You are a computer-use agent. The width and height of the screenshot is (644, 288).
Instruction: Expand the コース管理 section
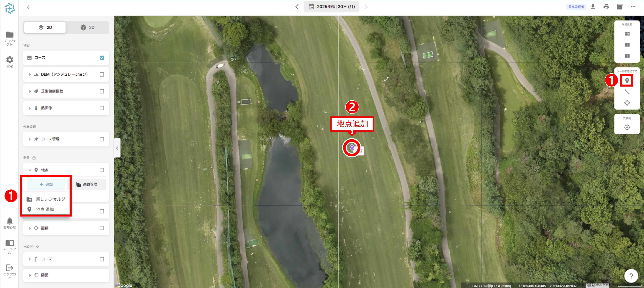point(30,139)
